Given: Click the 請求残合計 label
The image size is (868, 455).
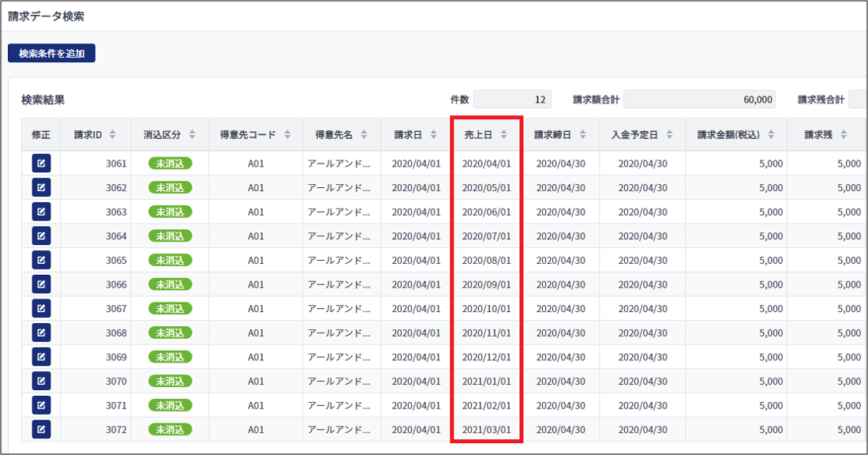Looking at the screenshot, I should [821, 100].
